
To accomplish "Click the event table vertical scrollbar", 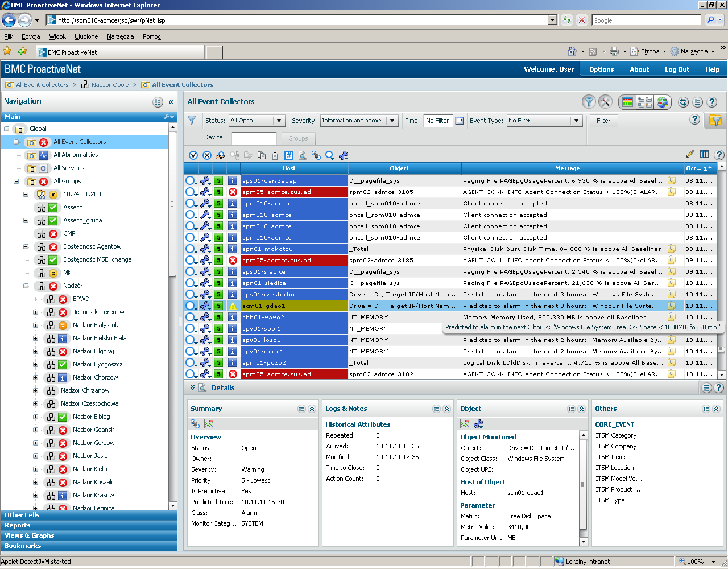I will pos(722,270).
